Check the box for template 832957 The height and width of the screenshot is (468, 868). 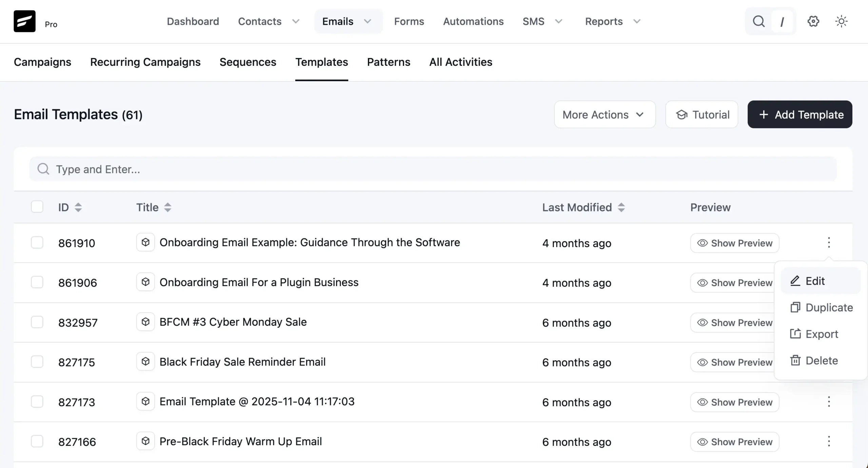click(x=37, y=322)
